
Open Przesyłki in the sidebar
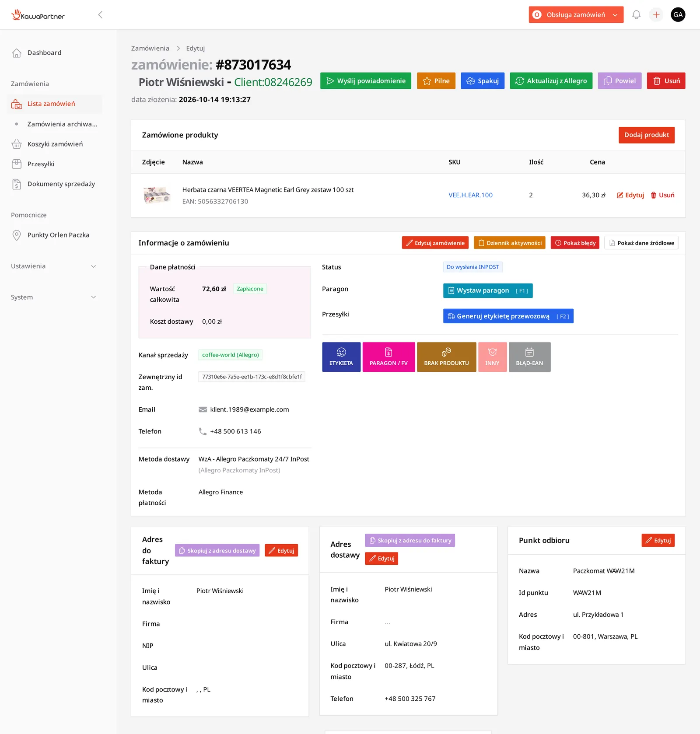55,164
